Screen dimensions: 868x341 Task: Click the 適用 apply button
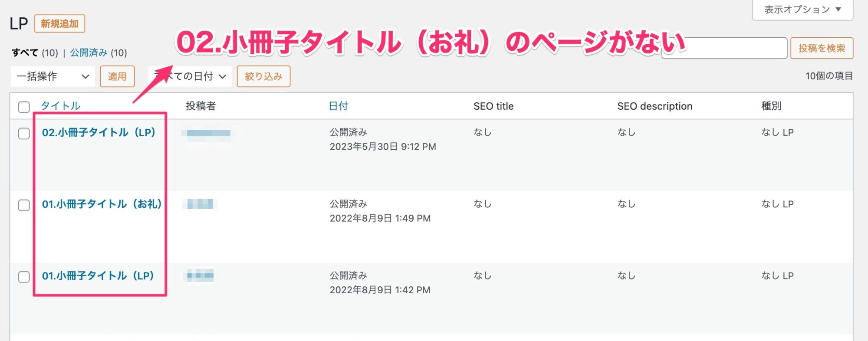117,76
